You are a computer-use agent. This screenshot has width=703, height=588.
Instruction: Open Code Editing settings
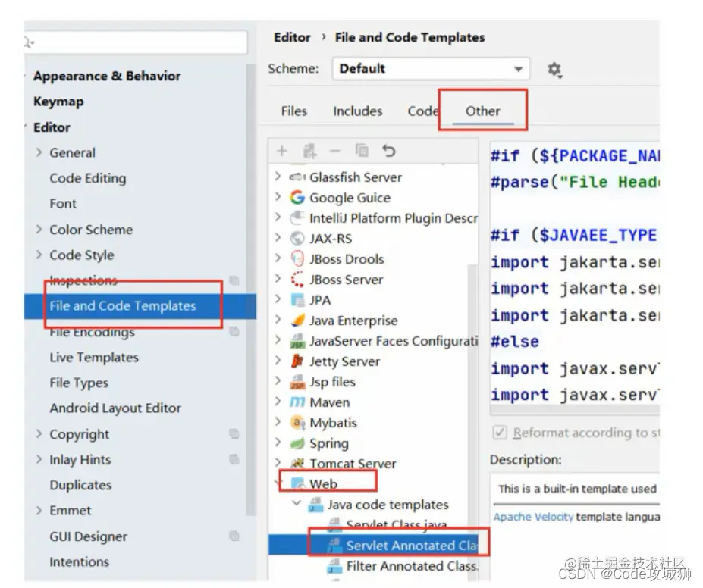pos(88,178)
